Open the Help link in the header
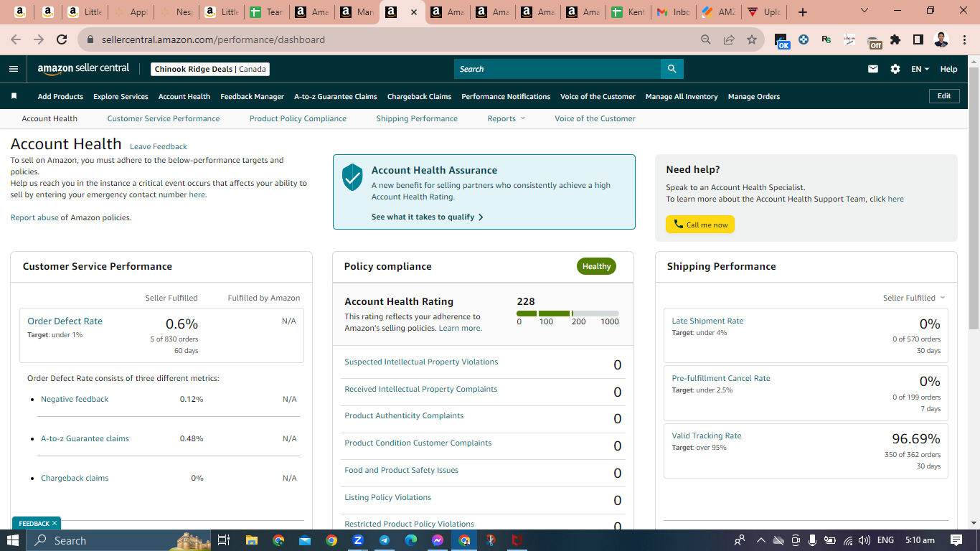980x551 pixels. tap(948, 69)
